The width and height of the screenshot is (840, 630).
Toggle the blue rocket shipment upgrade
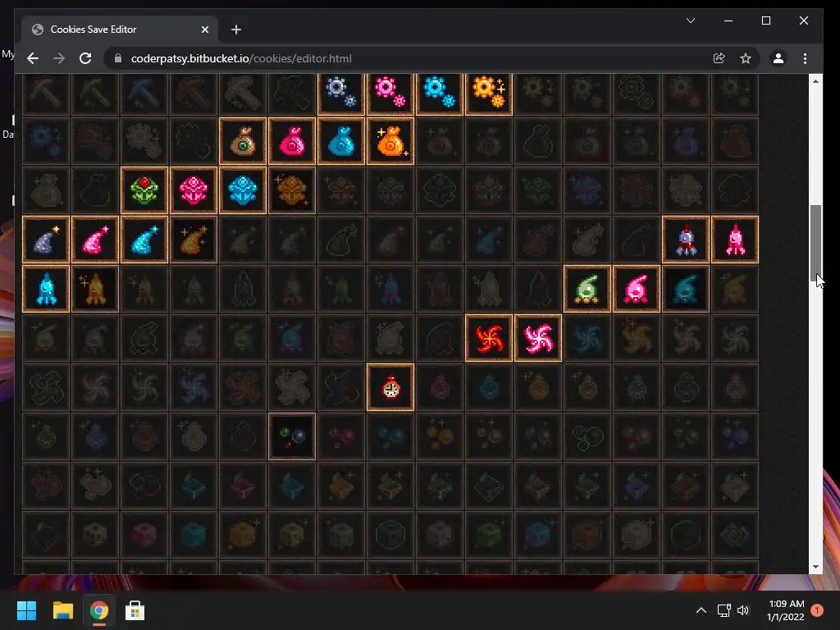click(x=46, y=290)
